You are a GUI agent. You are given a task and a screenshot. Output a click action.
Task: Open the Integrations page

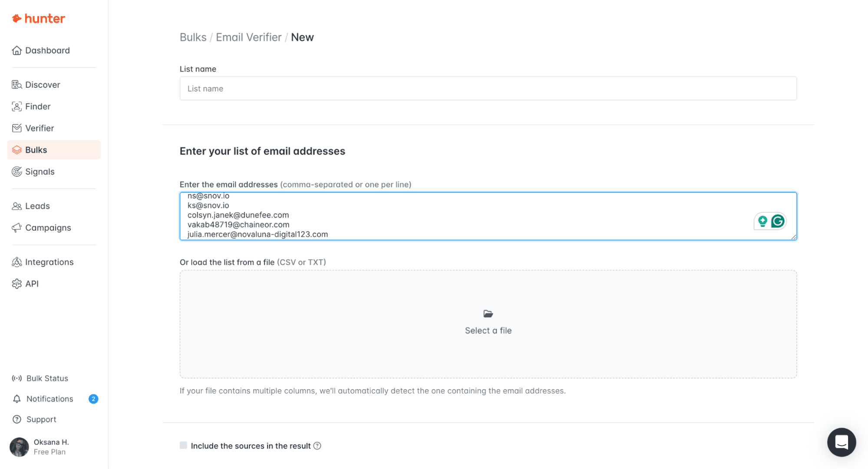click(x=49, y=262)
